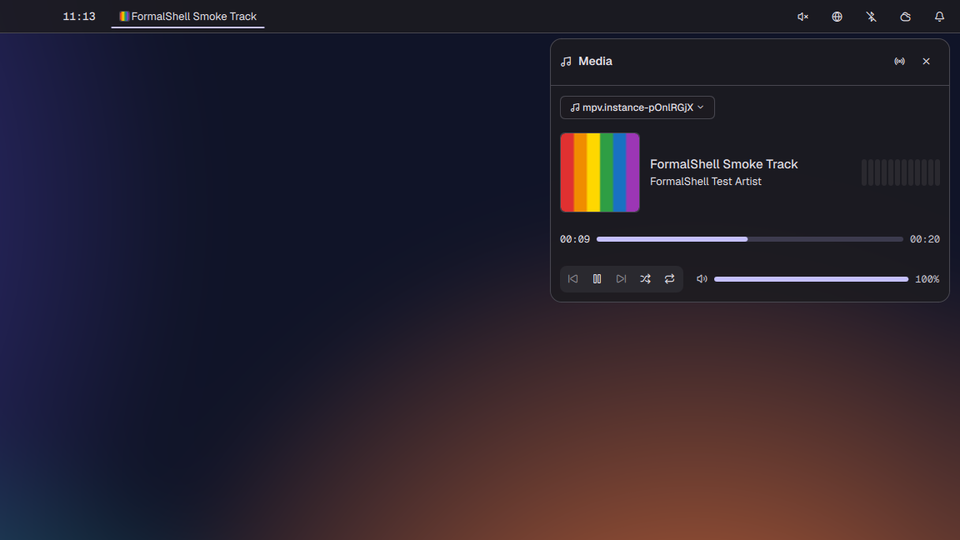Screen dimensions: 960x540
Task: Click the rainbow album art thumbnail
Action: click(600, 173)
